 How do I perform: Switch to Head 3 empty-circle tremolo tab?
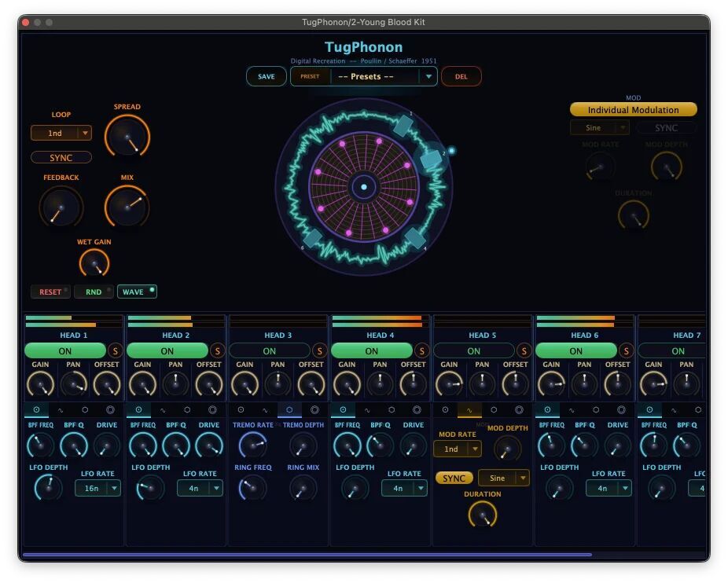(289, 410)
